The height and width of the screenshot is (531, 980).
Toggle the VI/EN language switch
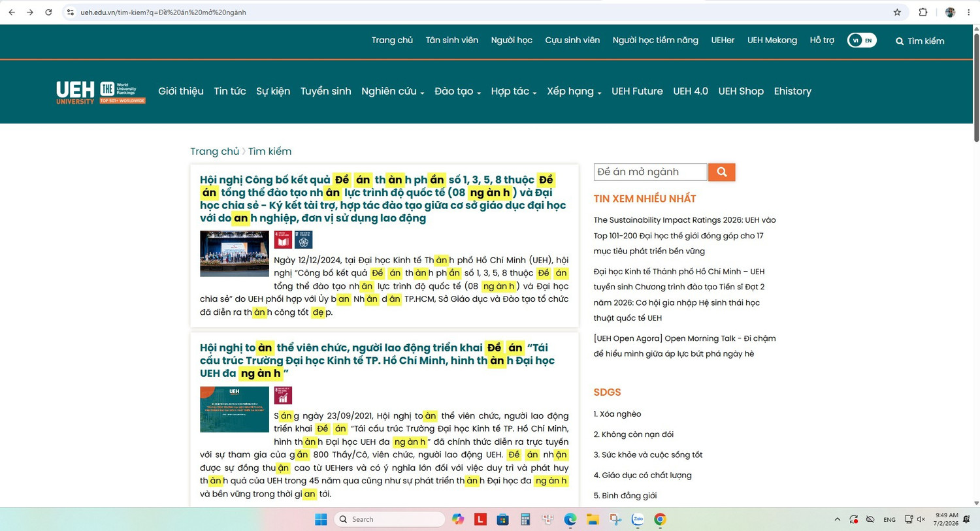click(862, 40)
